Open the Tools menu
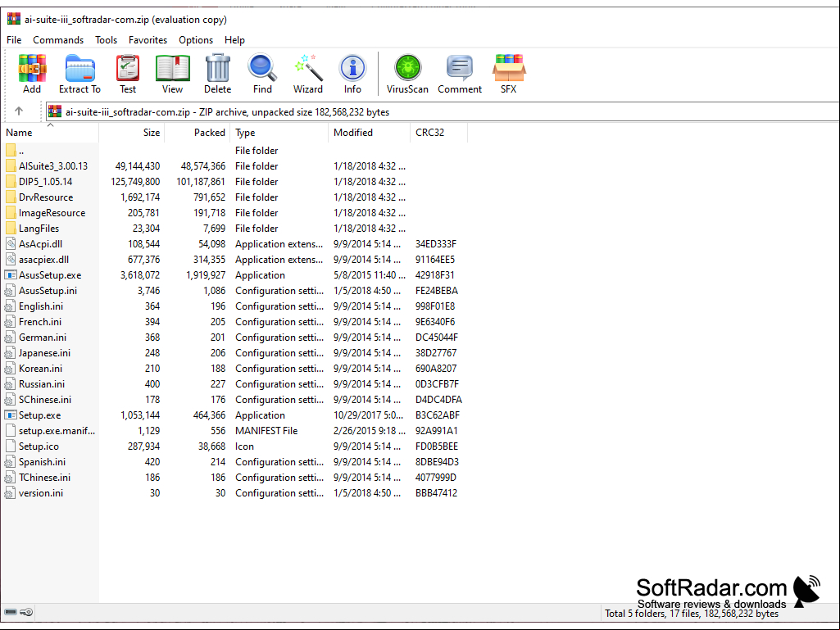Screen dimensions: 840x630 106,40
